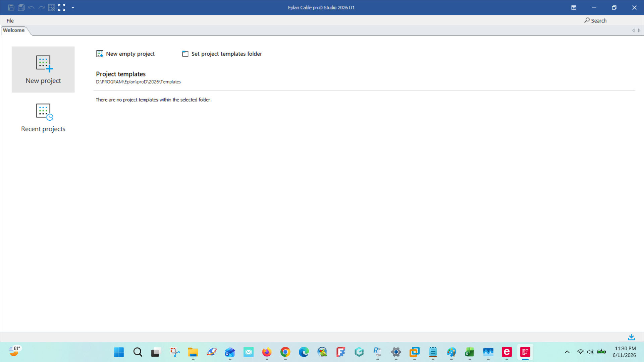The image size is (644, 362).
Task: Click the Save All icon in title bar
Action: coord(21,7)
